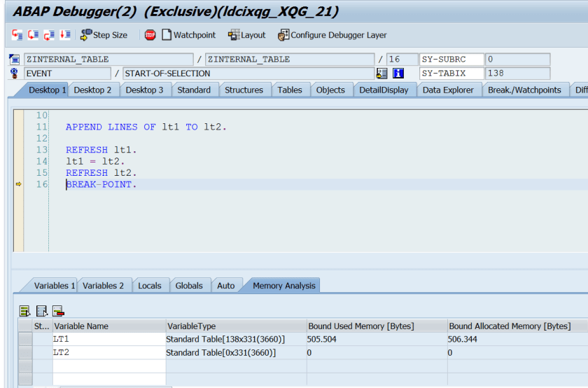Open the Break./Watchpoints tab
The width and height of the screenshot is (588, 388).
(524, 90)
